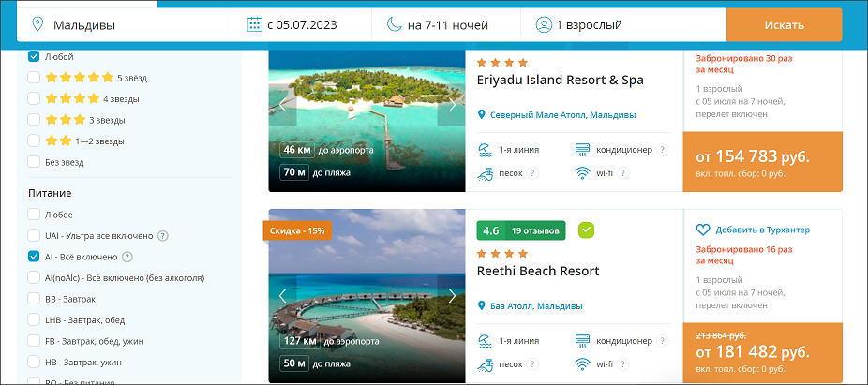The image size is (868, 385).
Task: Open the travelers selector 1 взрослый
Action: (x=623, y=25)
